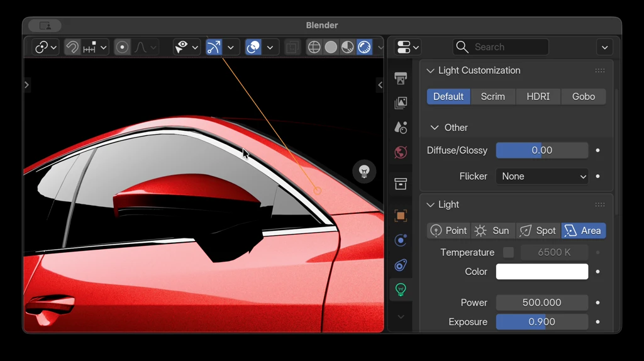This screenshot has width=644, height=361.
Task: Show more property tabs chevron
Action: (401, 316)
